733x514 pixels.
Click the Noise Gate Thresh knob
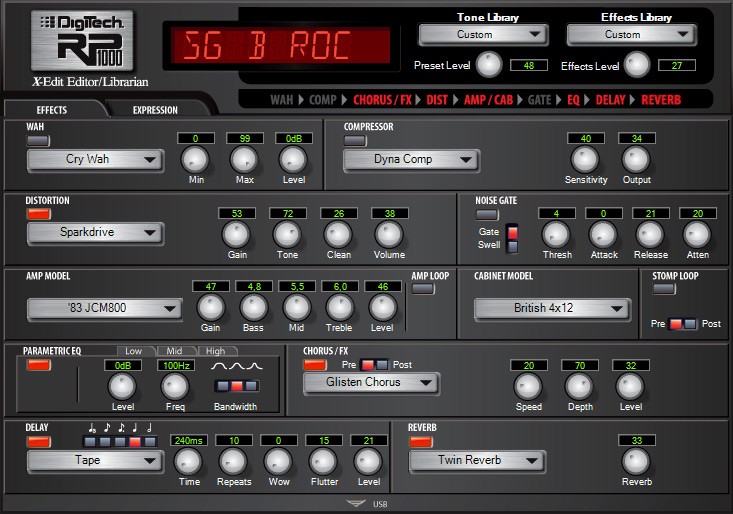[556, 234]
